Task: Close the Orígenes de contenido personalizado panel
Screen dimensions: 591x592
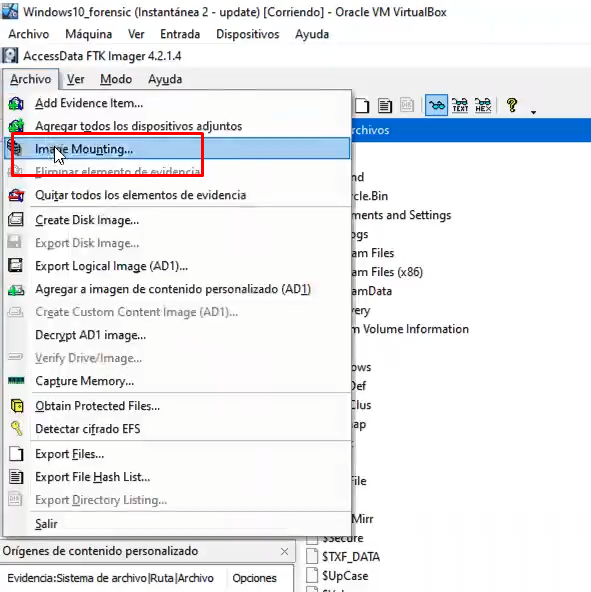Action: (284, 552)
